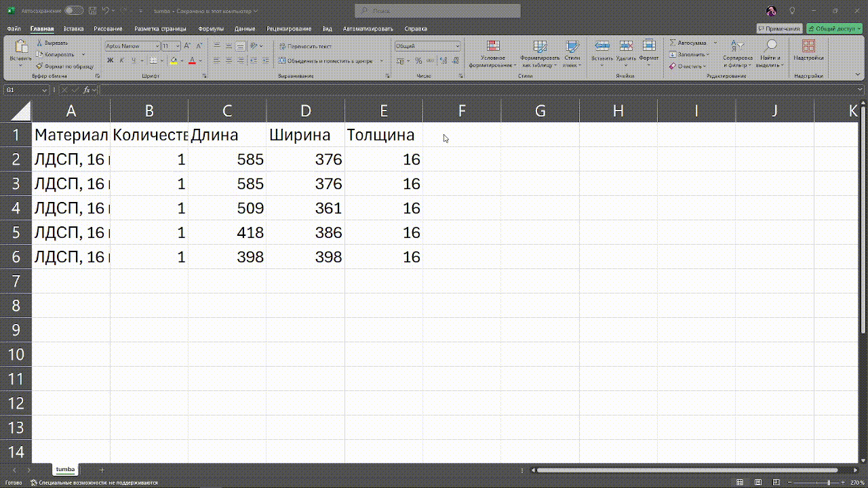Open the AutoSum dropdown arrow
Screen dimensions: 868x488
(x=715, y=43)
